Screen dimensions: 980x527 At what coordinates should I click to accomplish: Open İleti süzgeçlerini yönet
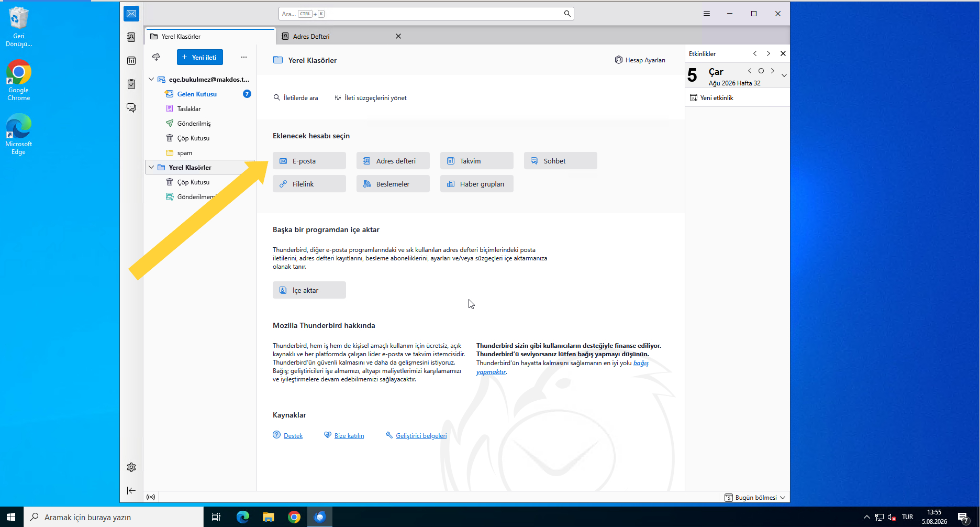coord(371,98)
